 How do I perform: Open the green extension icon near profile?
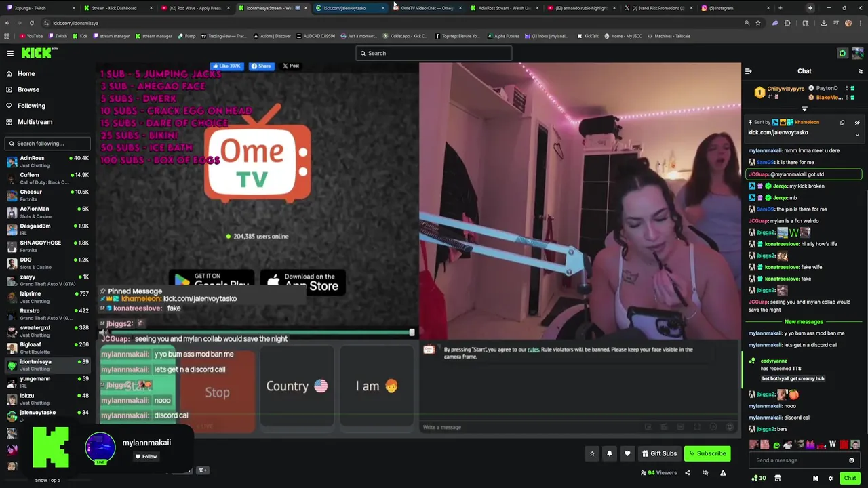point(842,53)
